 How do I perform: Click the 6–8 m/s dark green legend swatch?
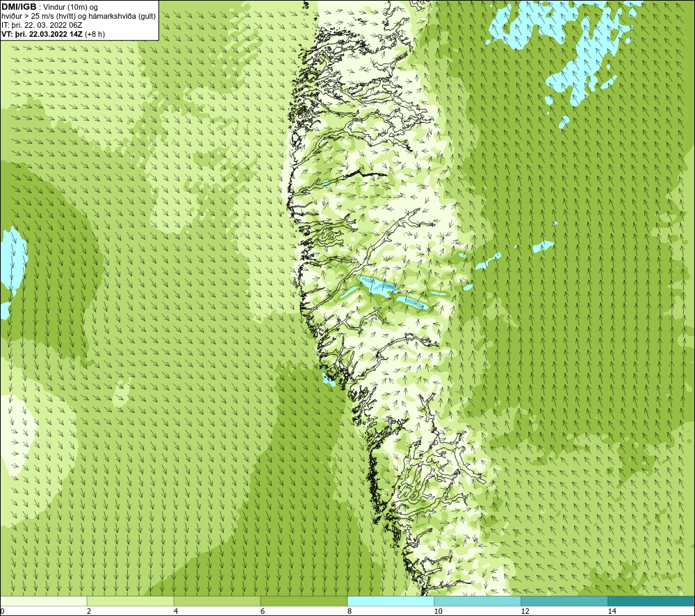[304, 601]
